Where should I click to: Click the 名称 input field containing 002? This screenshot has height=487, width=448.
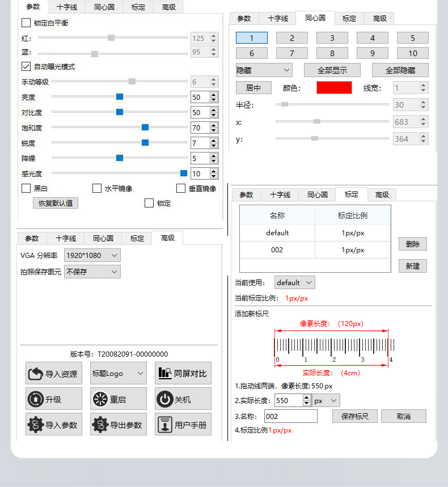(x=291, y=416)
